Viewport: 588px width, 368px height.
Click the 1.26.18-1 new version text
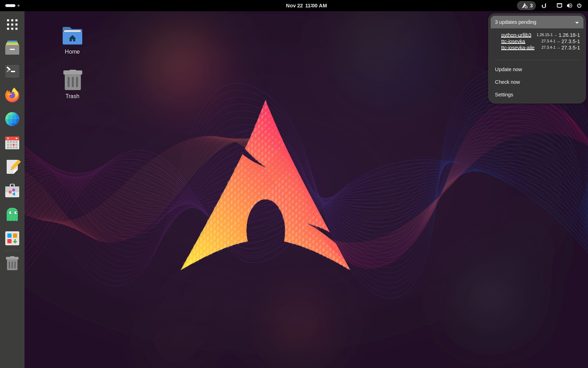569,35
